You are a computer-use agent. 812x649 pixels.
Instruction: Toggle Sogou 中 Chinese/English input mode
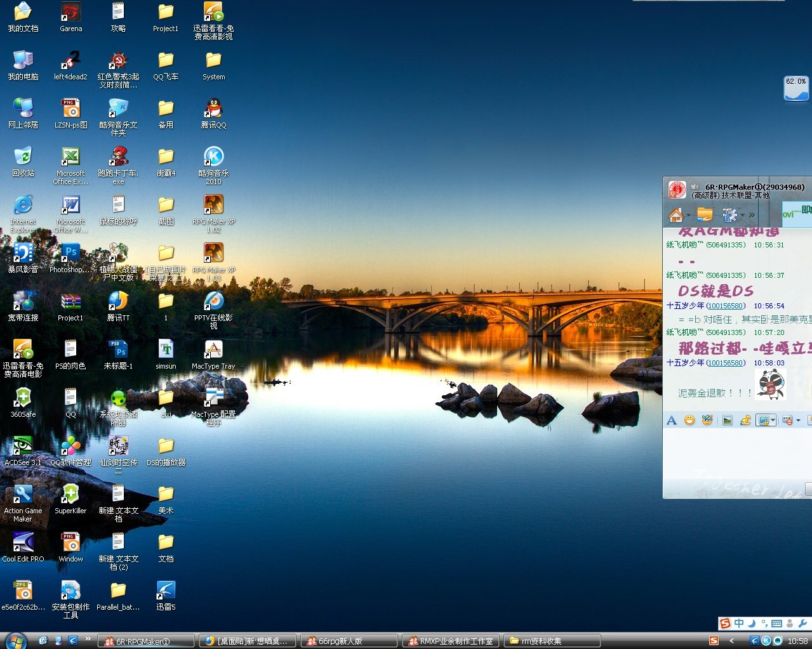coord(739,624)
